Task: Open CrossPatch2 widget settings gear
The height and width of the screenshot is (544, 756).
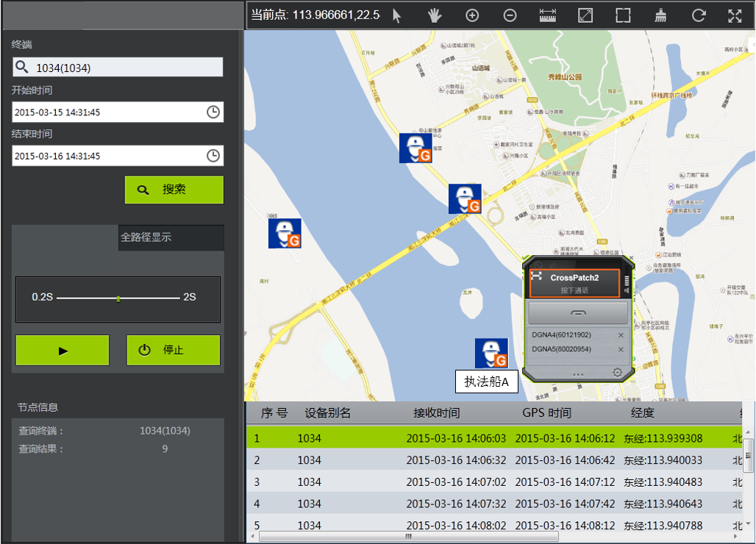Action: pos(618,373)
